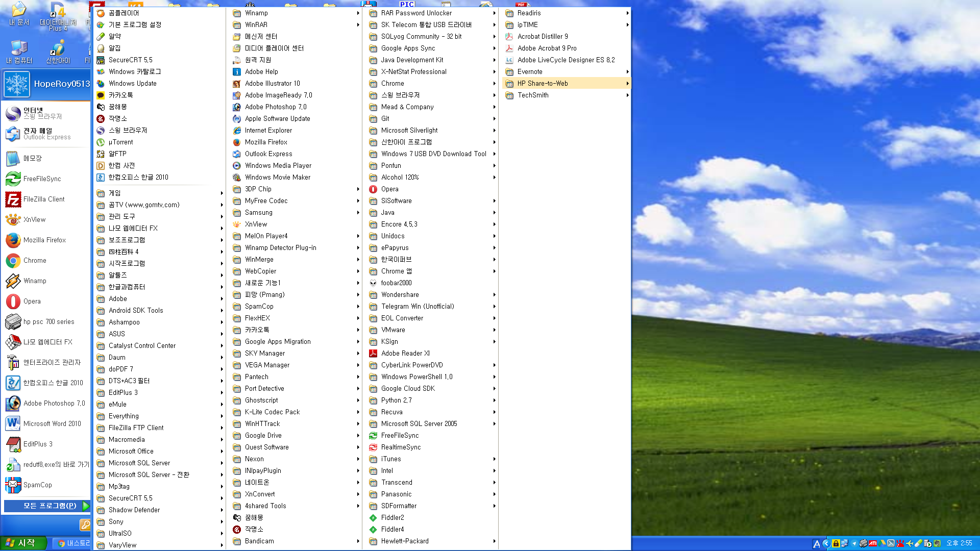Image resolution: width=980 pixels, height=551 pixels.
Task: Select the VaryView folder
Action: [x=160, y=545]
